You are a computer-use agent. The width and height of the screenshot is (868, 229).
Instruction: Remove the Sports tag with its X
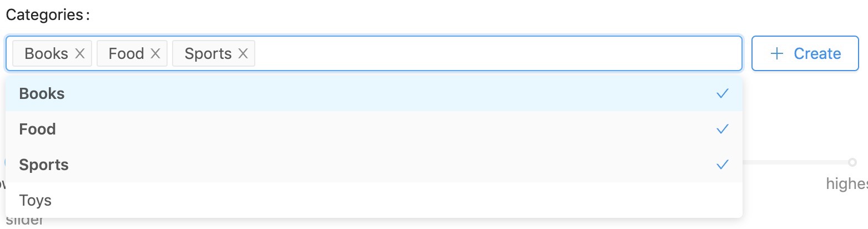243,53
